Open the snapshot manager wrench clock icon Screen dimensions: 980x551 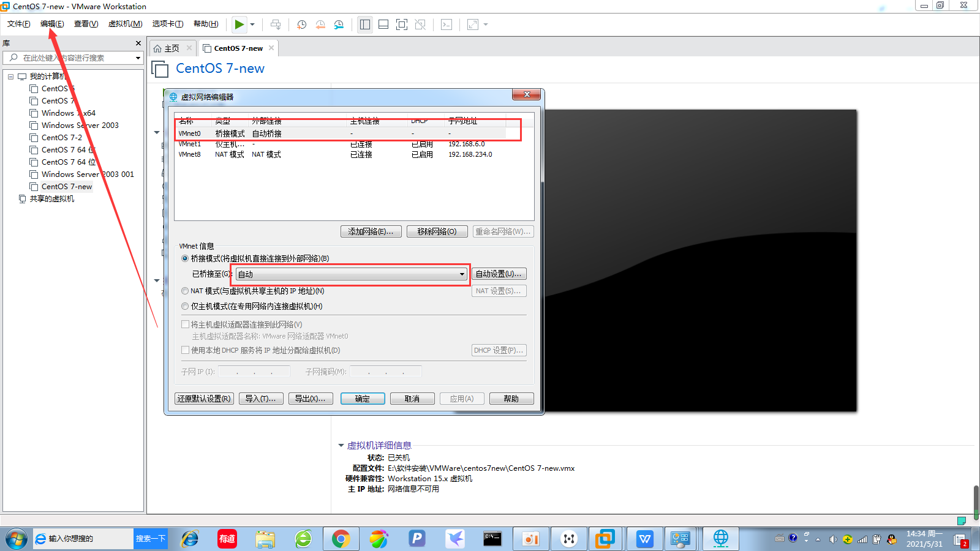[339, 24]
